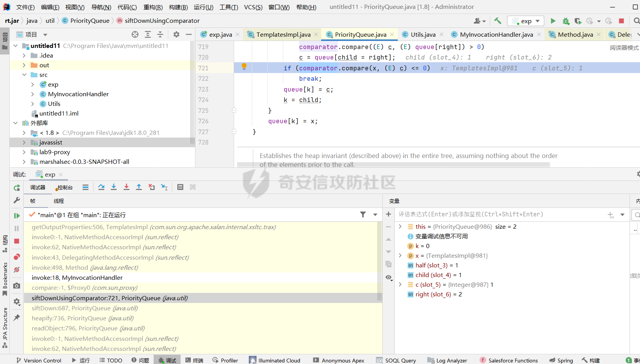Force step into with red arrow
Viewport: 640px width, 364px height.
pyautogui.click(x=127, y=187)
